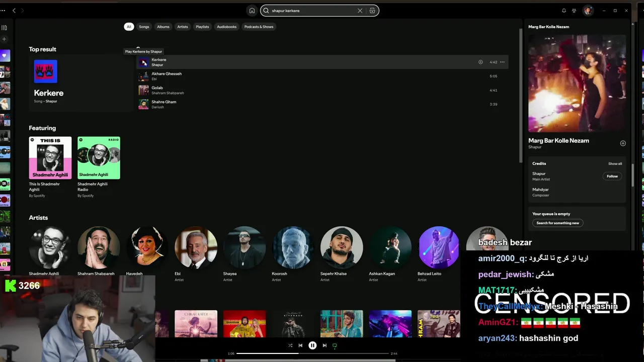Image resolution: width=644 pixels, height=362 pixels.
Task: Open more options for Kerkere row
Action: [x=502, y=62]
